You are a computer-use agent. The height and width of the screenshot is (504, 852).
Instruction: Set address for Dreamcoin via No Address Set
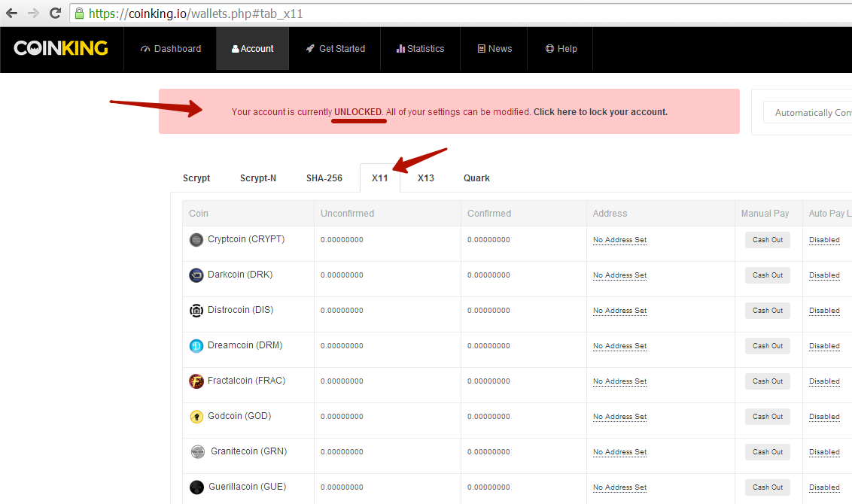(619, 345)
